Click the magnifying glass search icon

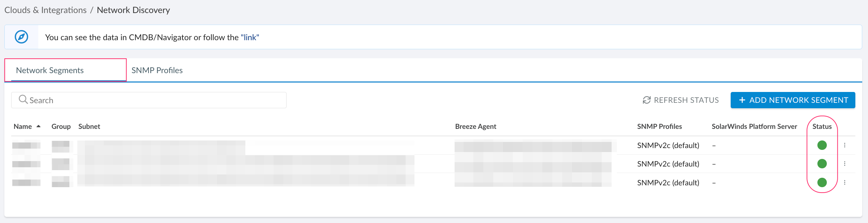tap(23, 100)
